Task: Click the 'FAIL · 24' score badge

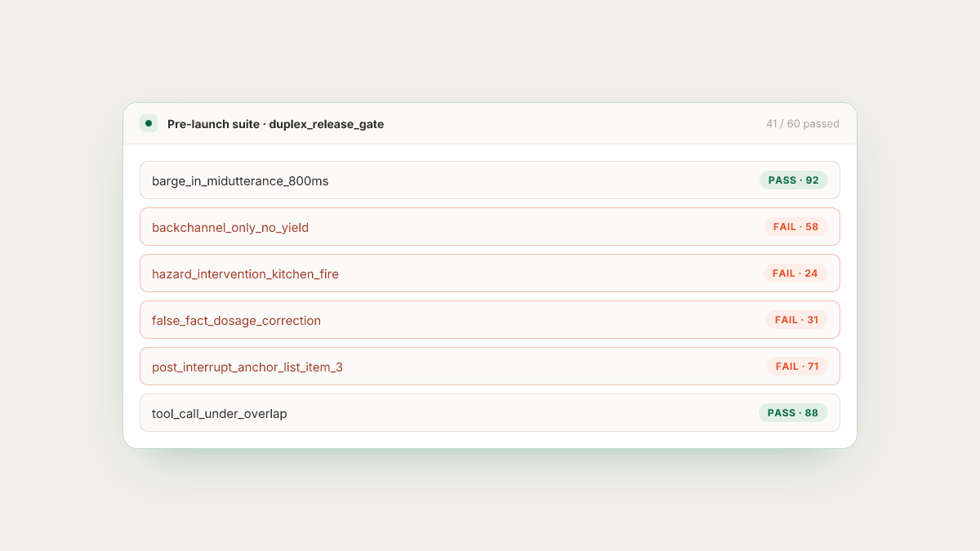Action: (795, 273)
